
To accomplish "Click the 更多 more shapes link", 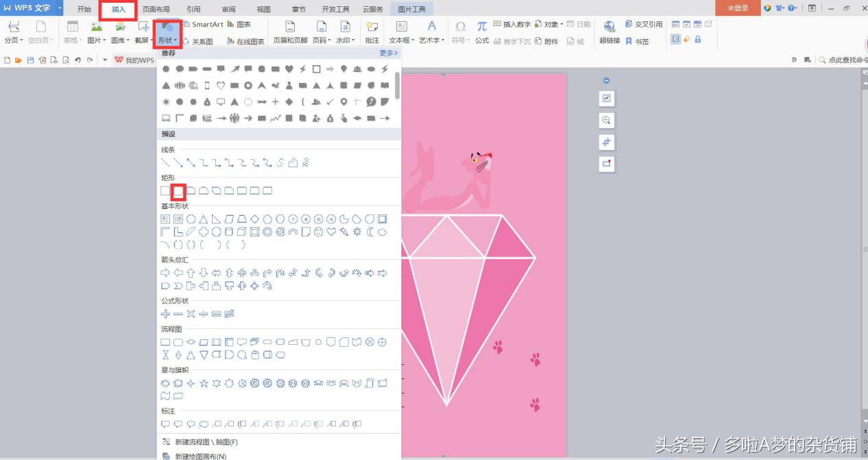I will click(x=388, y=53).
